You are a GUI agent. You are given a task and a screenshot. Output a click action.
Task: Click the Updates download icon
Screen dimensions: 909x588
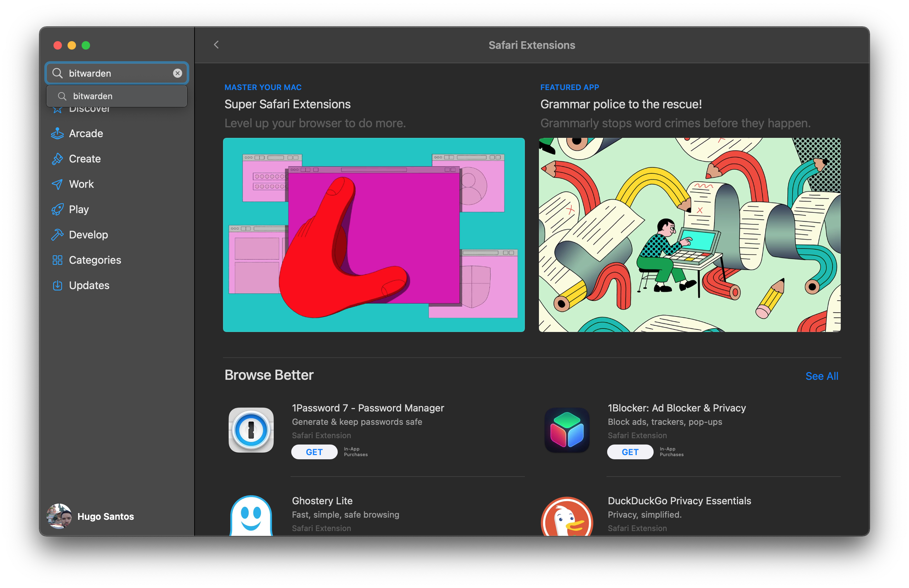pyautogui.click(x=57, y=286)
